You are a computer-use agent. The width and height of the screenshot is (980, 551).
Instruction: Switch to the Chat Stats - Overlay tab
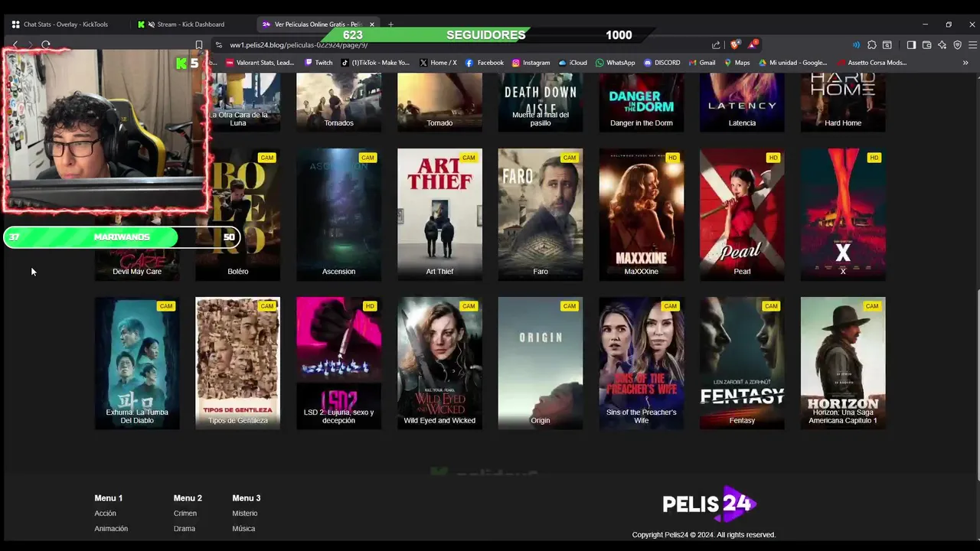pos(65,24)
